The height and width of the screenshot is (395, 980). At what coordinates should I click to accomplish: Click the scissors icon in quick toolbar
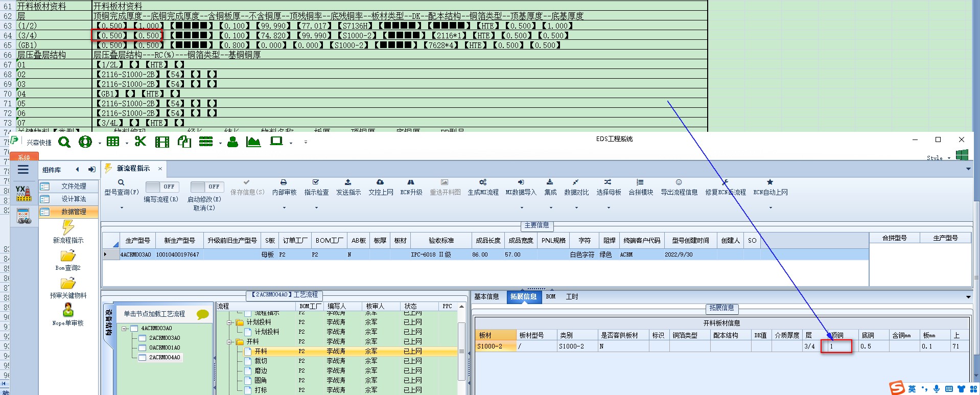140,142
